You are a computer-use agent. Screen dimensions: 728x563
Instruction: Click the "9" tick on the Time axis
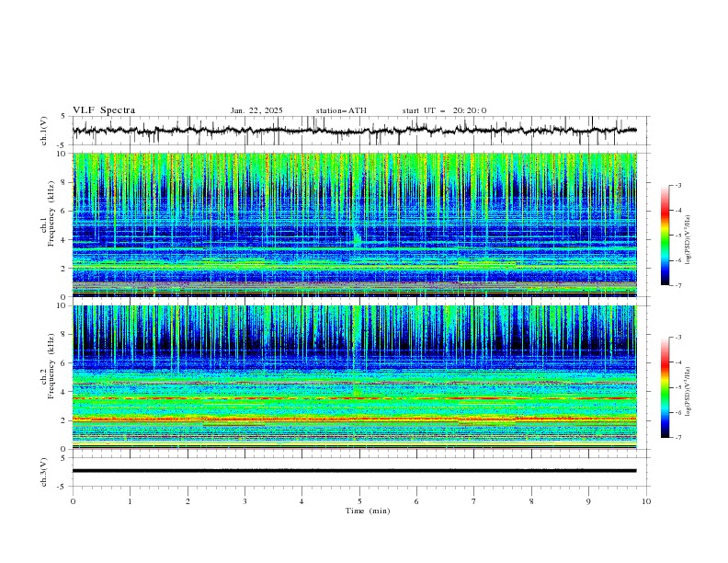click(588, 501)
